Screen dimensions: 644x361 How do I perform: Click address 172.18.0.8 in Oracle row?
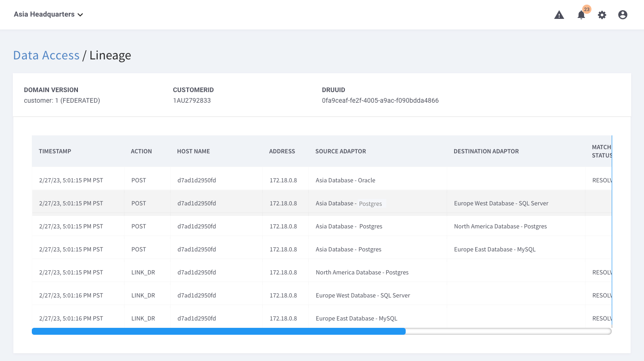(283, 180)
